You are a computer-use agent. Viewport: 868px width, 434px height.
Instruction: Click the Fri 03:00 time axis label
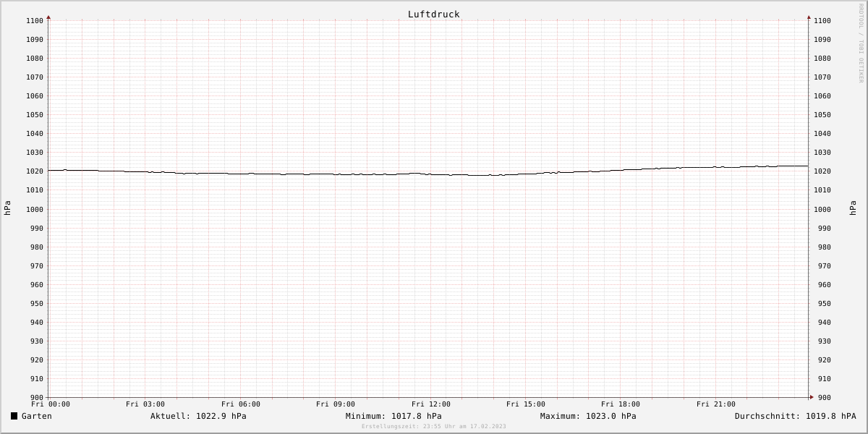(x=145, y=404)
